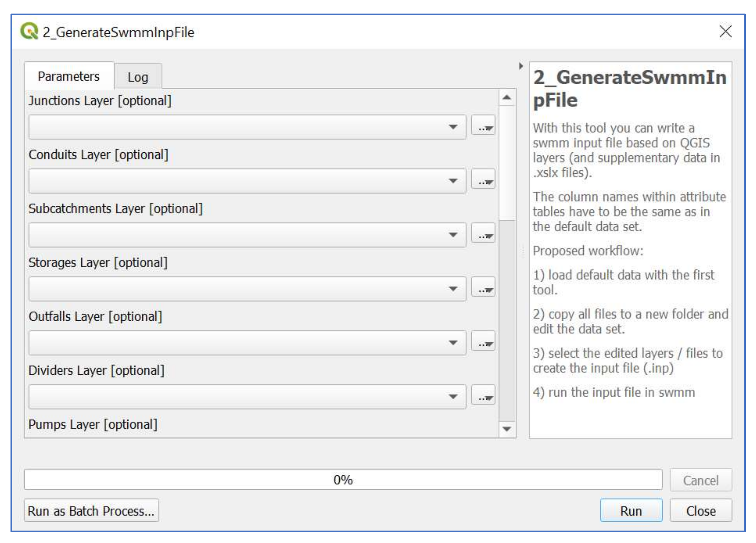Click the 0% progress bar
The image size is (756, 543).
pyautogui.click(x=343, y=480)
